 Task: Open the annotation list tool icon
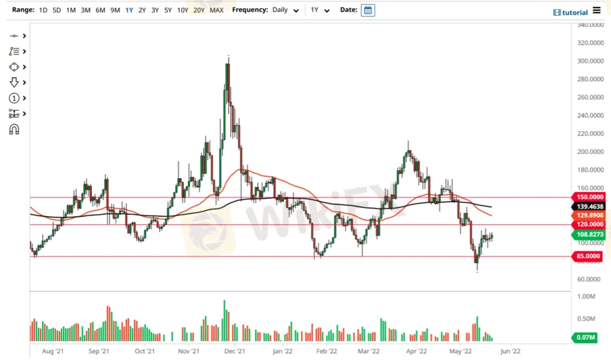(x=14, y=51)
